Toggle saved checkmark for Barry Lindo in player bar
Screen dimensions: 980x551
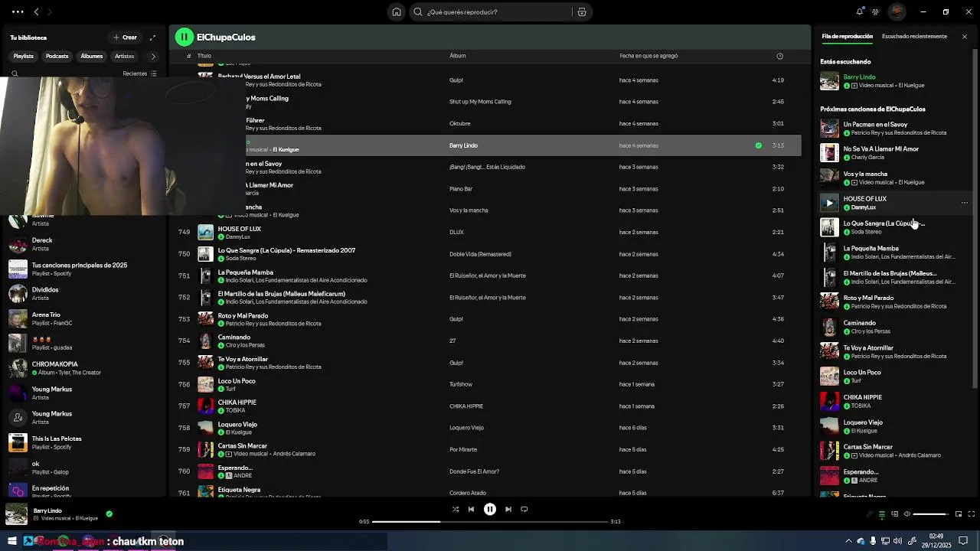[109, 514]
